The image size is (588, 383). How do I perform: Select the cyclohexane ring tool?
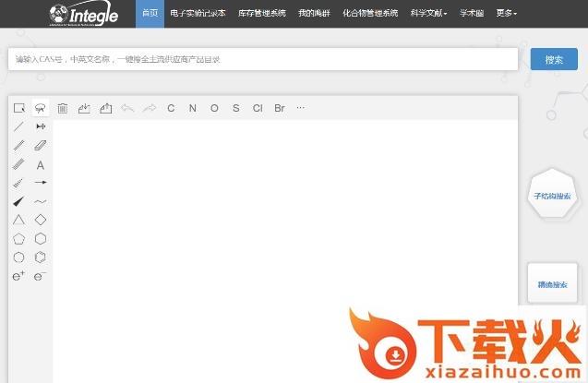pyautogui.click(x=41, y=239)
